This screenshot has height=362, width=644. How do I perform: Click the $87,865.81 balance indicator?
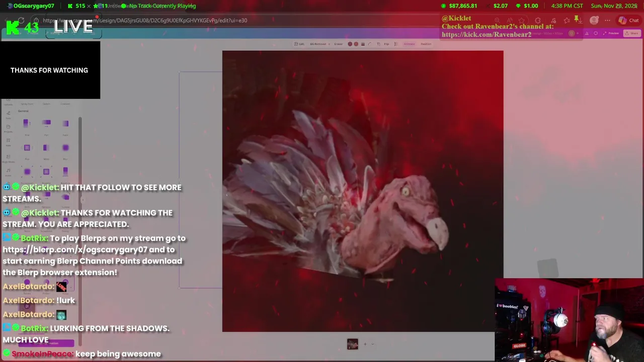click(x=459, y=6)
